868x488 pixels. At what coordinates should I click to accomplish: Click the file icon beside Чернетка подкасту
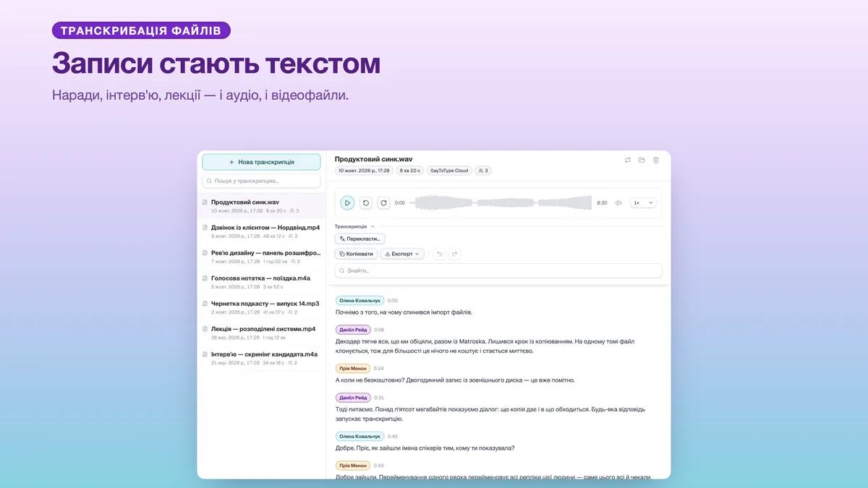click(205, 304)
